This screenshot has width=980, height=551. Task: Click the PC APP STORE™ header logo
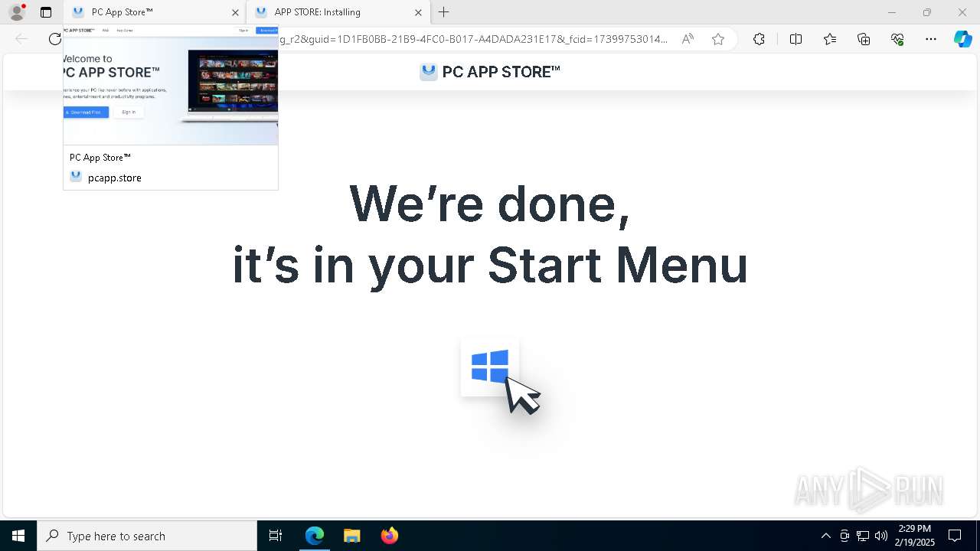click(x=490, y=72)
